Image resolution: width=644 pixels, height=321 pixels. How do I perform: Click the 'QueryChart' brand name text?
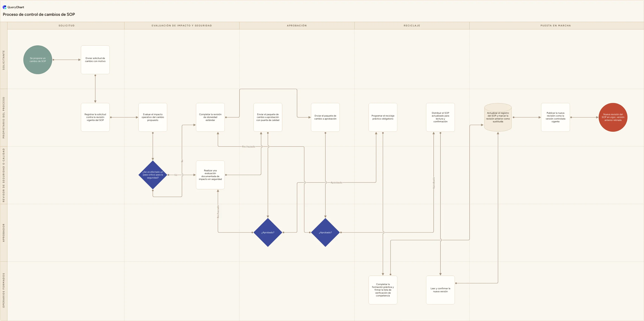click(16, 7)
